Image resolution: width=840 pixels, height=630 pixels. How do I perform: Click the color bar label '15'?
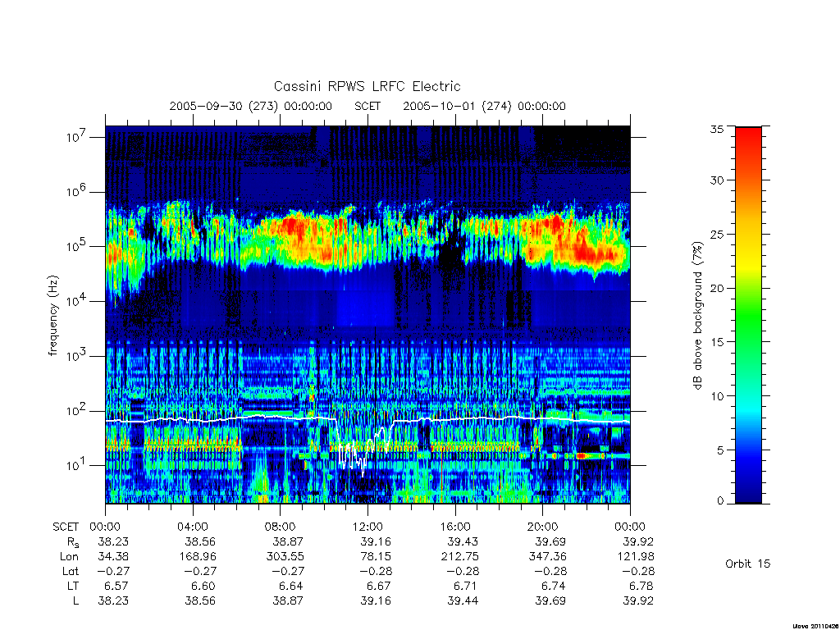716,342
